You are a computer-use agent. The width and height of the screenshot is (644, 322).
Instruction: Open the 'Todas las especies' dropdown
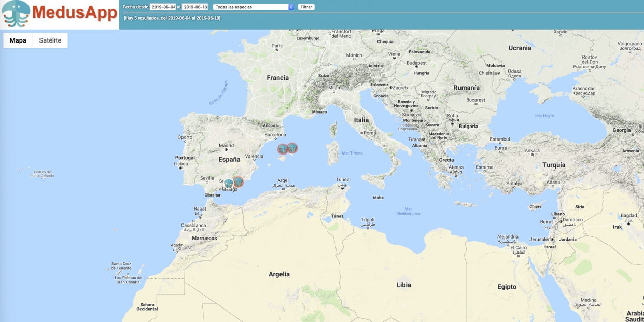pyautogui.click(x=254, y=7)
